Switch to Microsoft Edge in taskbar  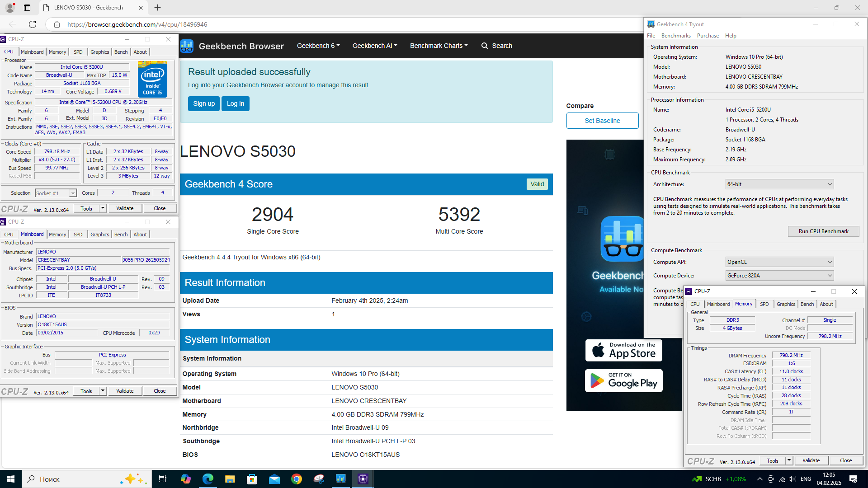(x=208, y=479)
